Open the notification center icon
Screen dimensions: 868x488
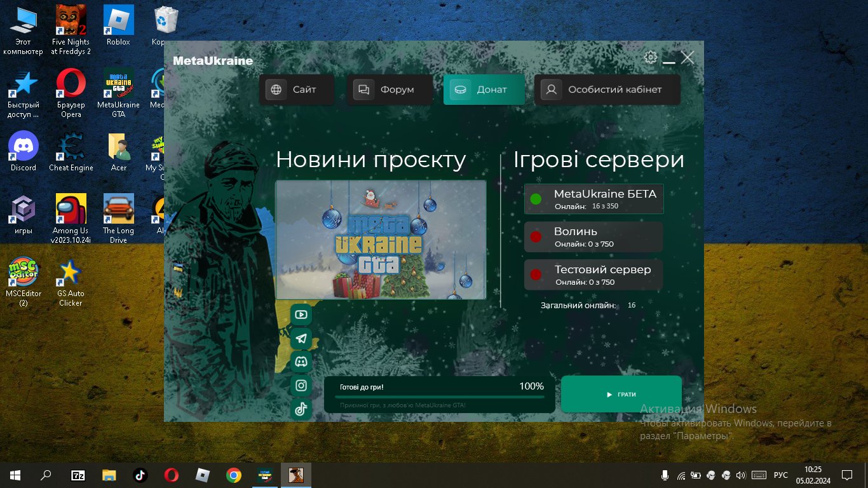point(847,475)
